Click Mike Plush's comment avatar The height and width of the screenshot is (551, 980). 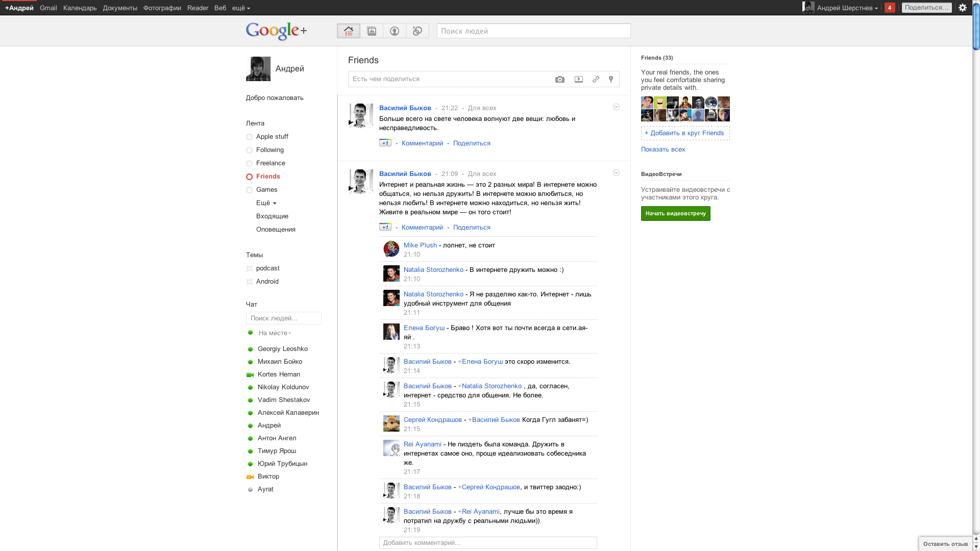point(391,249)
